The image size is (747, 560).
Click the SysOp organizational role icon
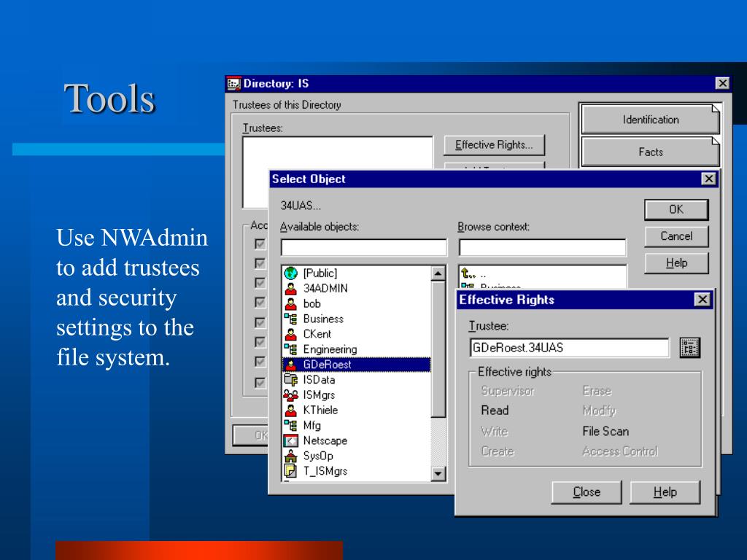point(290,456)
